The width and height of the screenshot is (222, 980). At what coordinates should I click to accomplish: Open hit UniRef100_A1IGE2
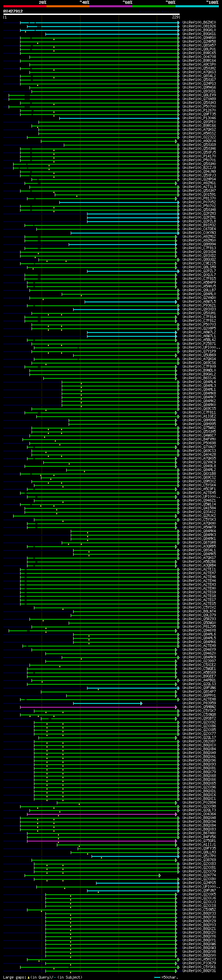[199, 416]
